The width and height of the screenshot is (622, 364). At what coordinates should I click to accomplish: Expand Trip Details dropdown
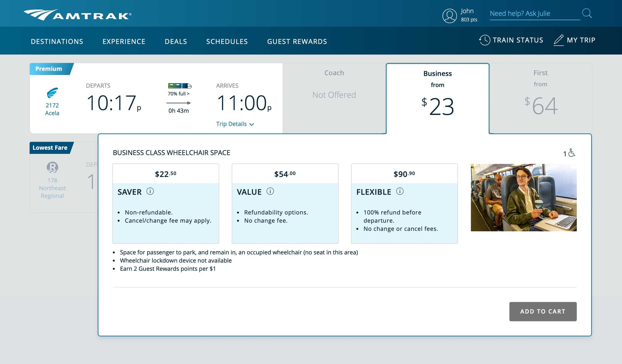pos(235,124)
